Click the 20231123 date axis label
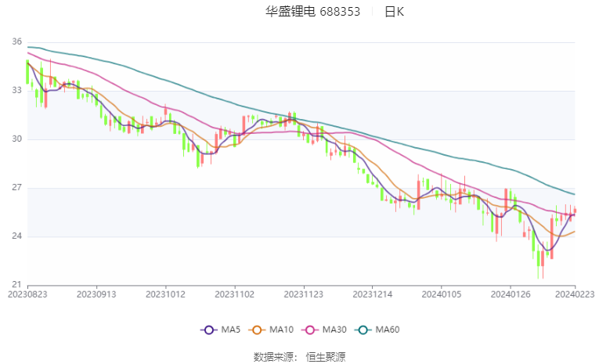599x364 pixels. pyautogui.click(x=303, y=294)
